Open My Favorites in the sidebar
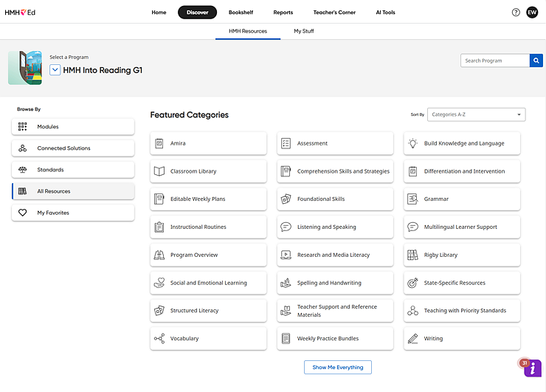 [x=73, y=213]
